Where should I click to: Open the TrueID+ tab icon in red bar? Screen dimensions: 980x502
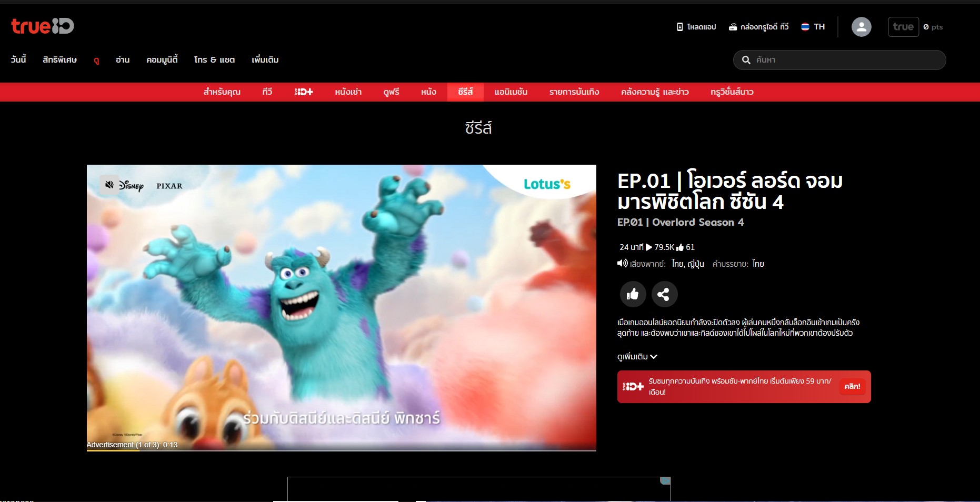pyautogui.click(x=304, y=92)
